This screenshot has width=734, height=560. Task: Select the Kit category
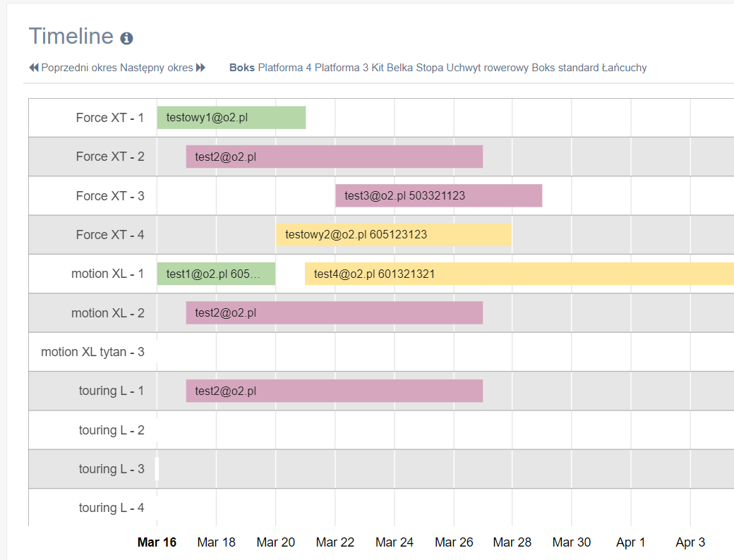pyautogui.click(x=378, y=68)
